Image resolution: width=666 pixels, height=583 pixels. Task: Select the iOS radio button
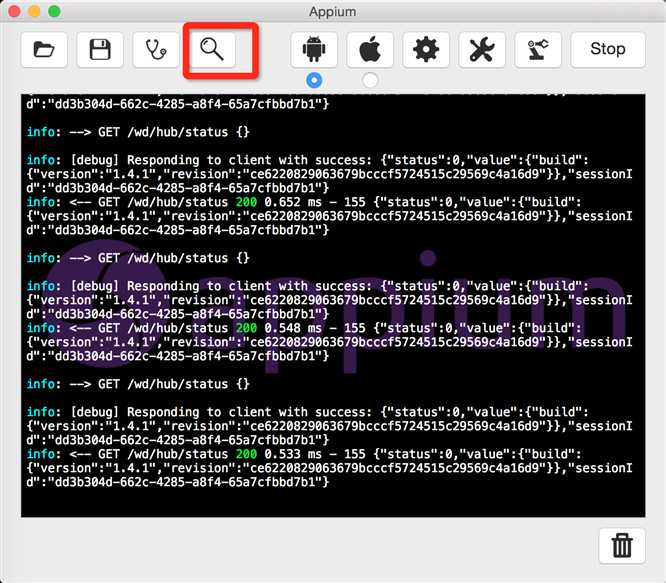pyautogui.click(x=370, y=80)
